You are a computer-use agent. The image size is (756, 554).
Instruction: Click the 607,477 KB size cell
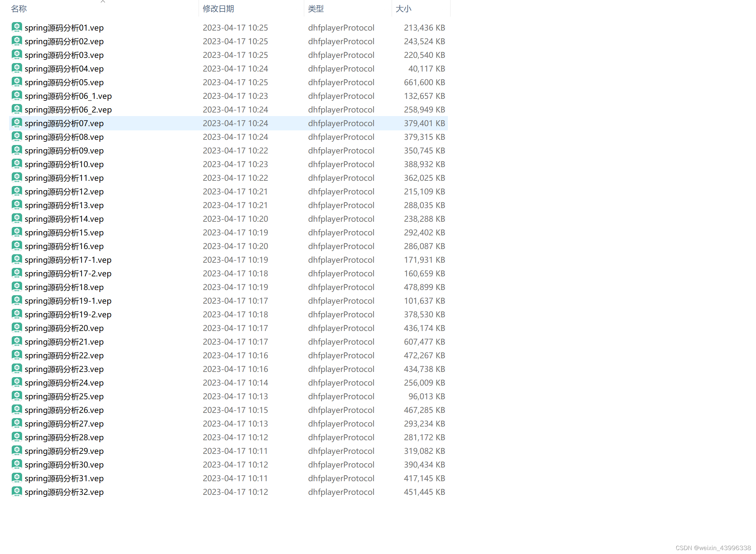(425, 342)
